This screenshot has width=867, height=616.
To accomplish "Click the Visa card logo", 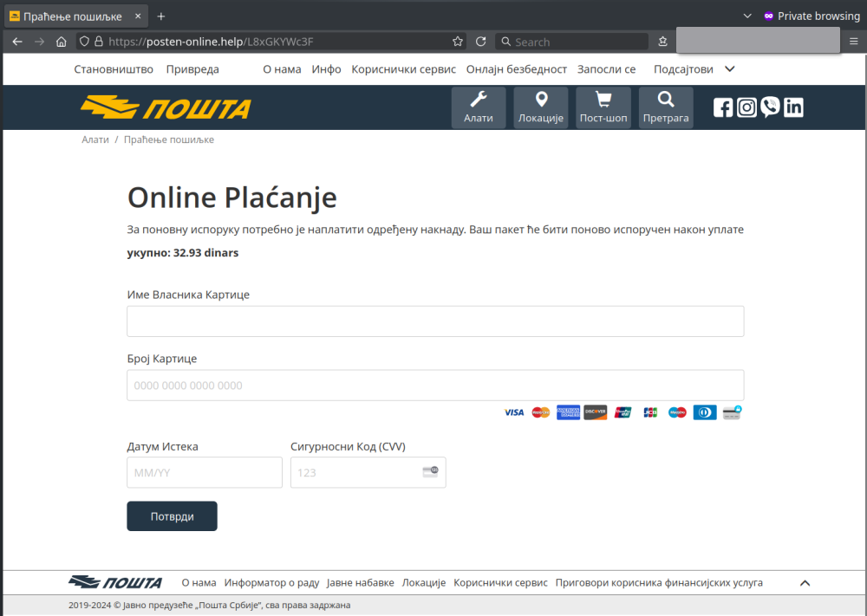I will tap(513, 412).
